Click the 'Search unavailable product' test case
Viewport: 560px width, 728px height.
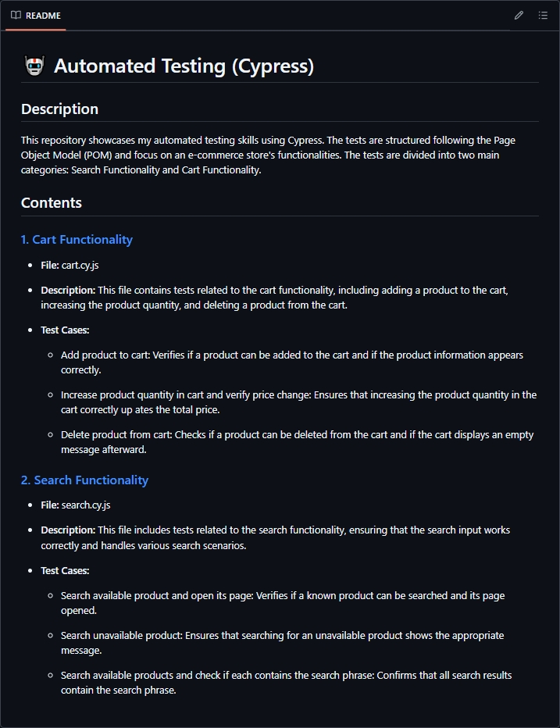(121, 636)
